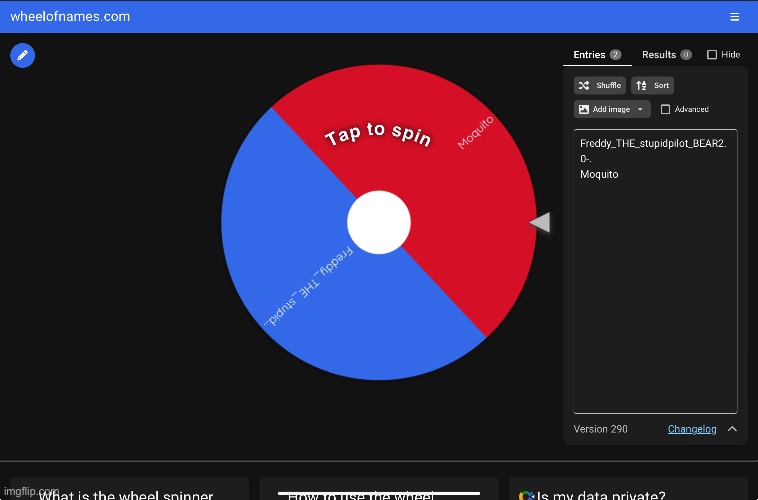Click 'Moquito' entry in the text list
This screenshot has height=500, width=758.
[x=599, y=174]
